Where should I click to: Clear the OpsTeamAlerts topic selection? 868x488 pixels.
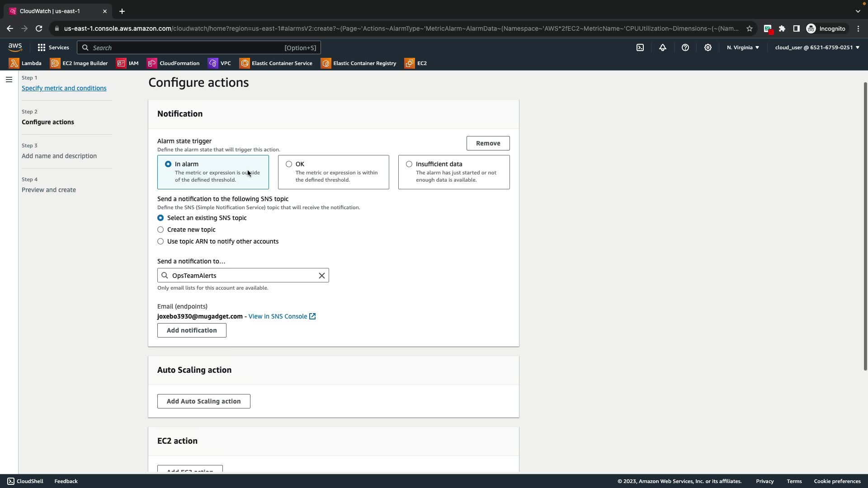(x=322, y=276)
